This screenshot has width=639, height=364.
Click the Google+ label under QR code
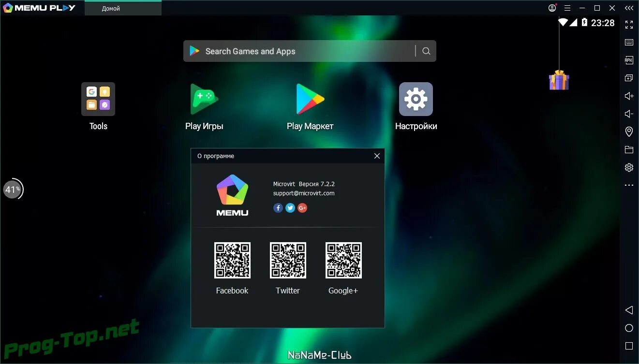[x=343, y=291]
